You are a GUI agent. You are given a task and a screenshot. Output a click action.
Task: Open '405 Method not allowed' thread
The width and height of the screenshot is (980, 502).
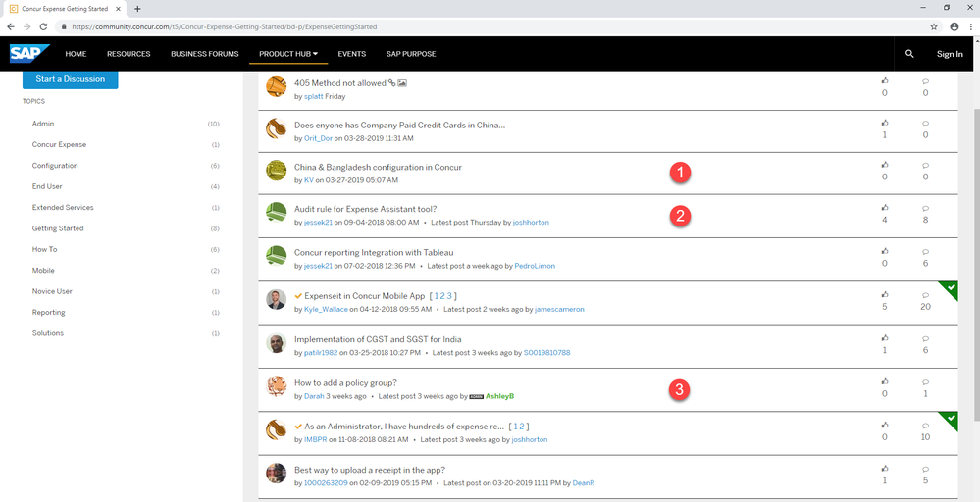(340, 83)
